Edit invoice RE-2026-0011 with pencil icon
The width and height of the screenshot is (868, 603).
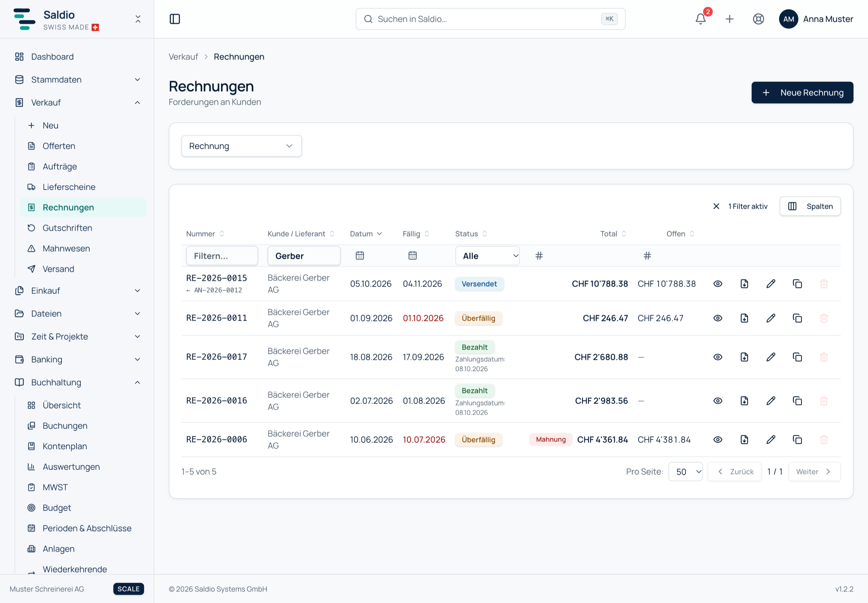[771, 318]
